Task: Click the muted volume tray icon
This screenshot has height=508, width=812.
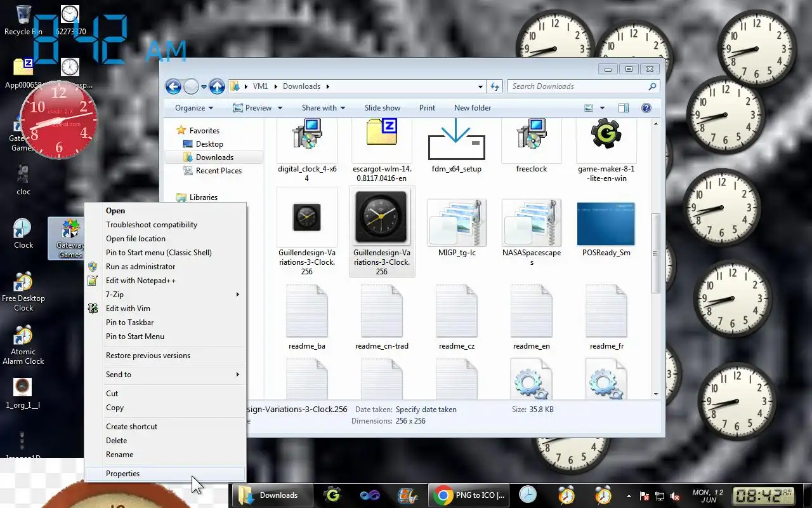Action: pyautogui.click(x=675, y=496)
